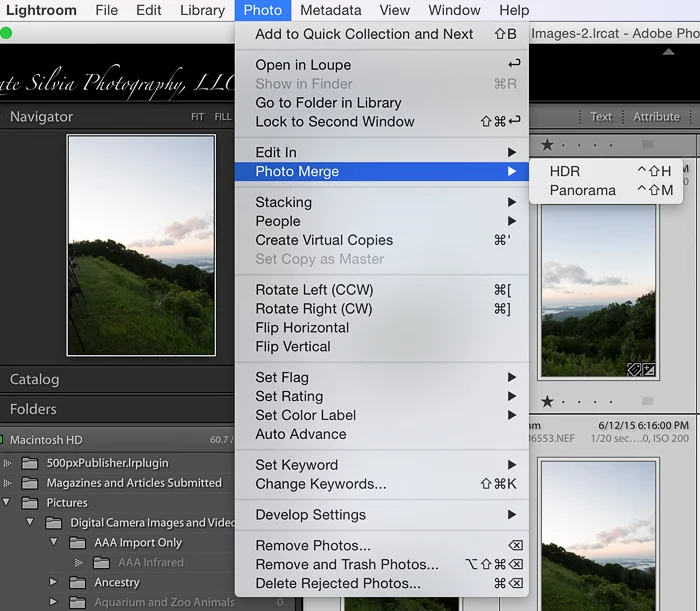Choose Create Virtual Copies
Screen dimensions: 700x611
(x=382, y=240)
